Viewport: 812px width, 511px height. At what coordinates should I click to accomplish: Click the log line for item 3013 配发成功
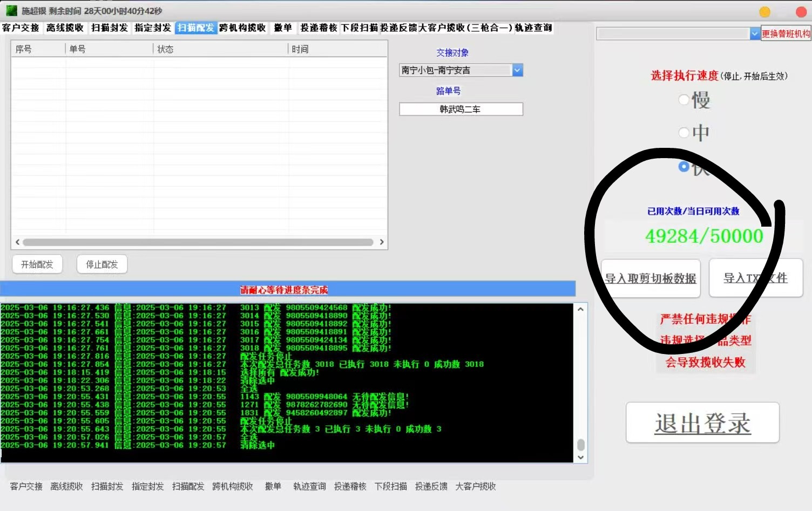tap(196, 308)
